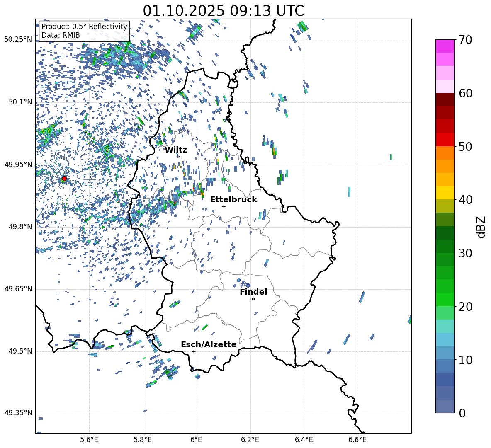Click the 50.25°N latitude tick label
Image resolution: width=491 pixels, height=448 pixels.
(x=18, y=40)
